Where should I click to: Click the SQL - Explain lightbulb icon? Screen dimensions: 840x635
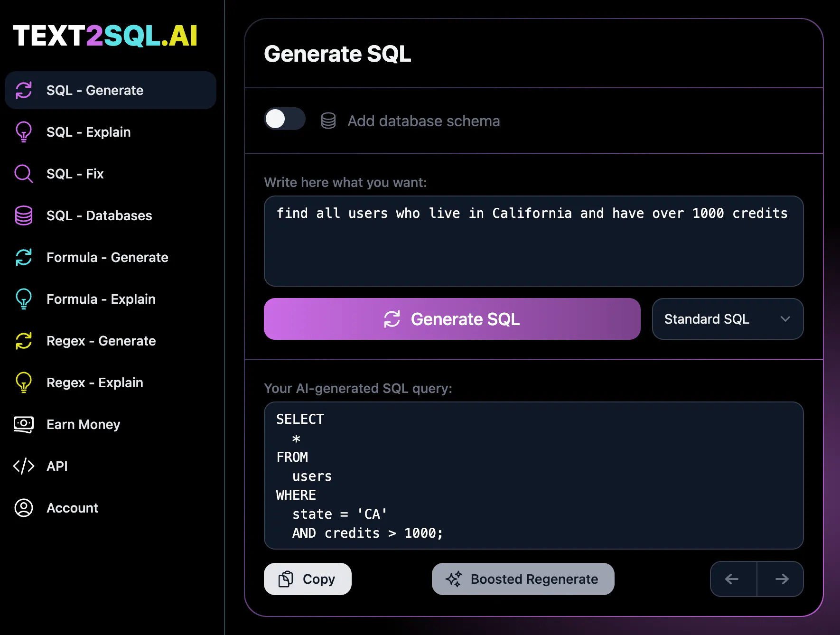pos(24,132)
